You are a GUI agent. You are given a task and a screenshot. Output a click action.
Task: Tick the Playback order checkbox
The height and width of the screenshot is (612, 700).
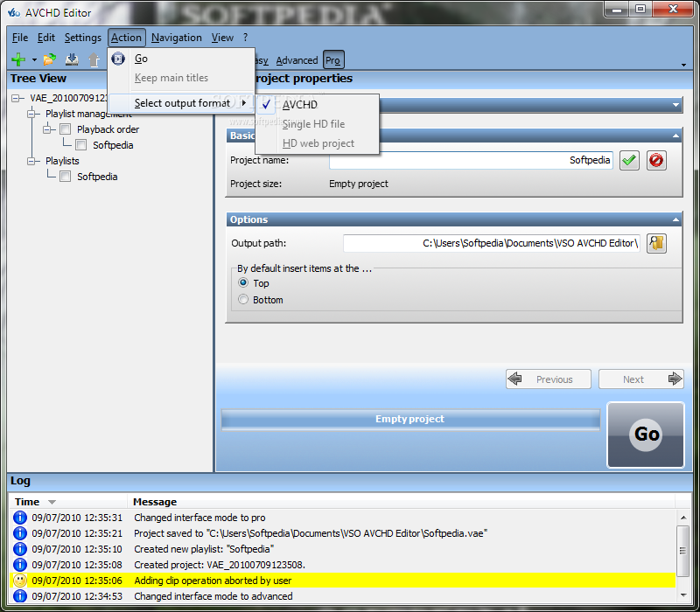[x=65, y=129]
